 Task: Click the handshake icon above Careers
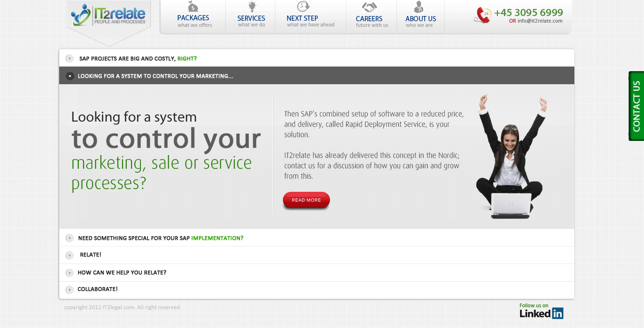pos(369,7)
